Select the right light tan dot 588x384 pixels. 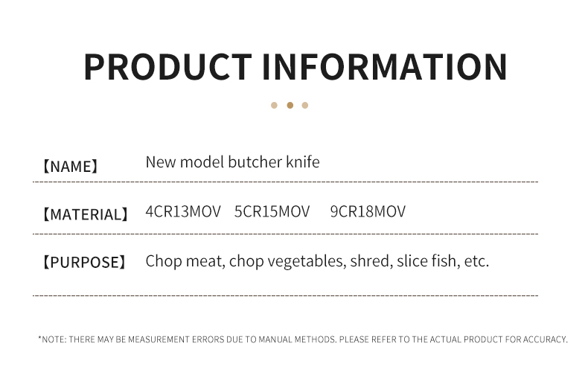pos(305,105)
